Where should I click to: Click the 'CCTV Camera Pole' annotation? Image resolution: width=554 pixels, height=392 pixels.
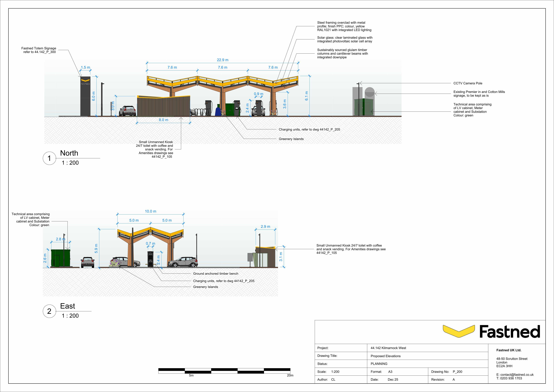pyautogui.click(x=468, y=83)
